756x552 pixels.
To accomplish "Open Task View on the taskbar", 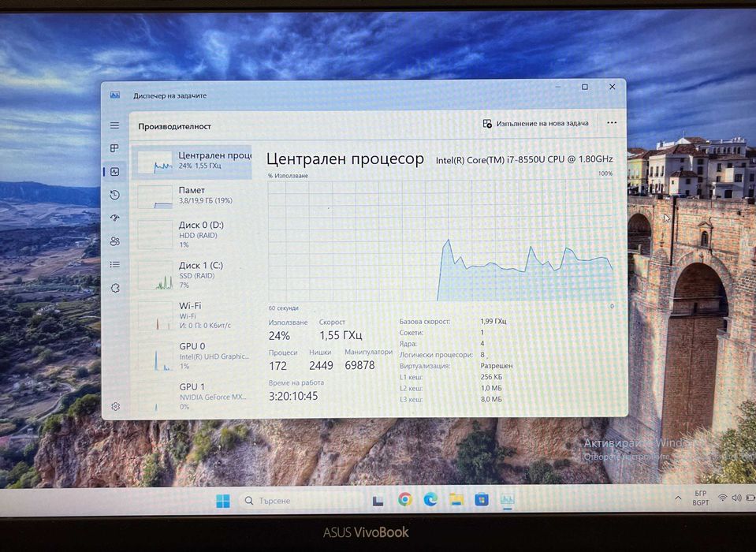I will (x=378, y=501).
